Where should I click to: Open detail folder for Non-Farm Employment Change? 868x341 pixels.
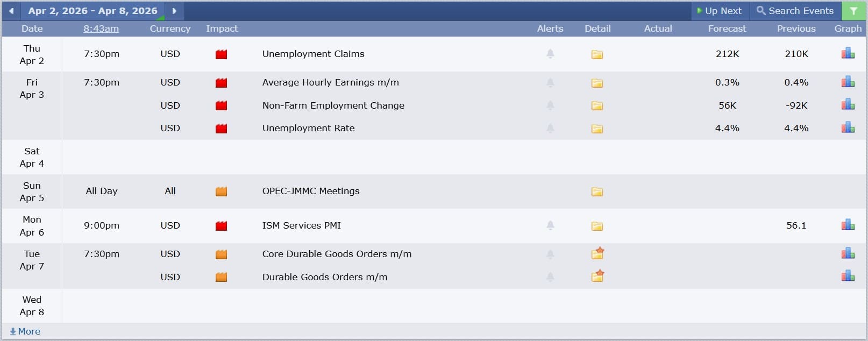[x=597, y=106]
